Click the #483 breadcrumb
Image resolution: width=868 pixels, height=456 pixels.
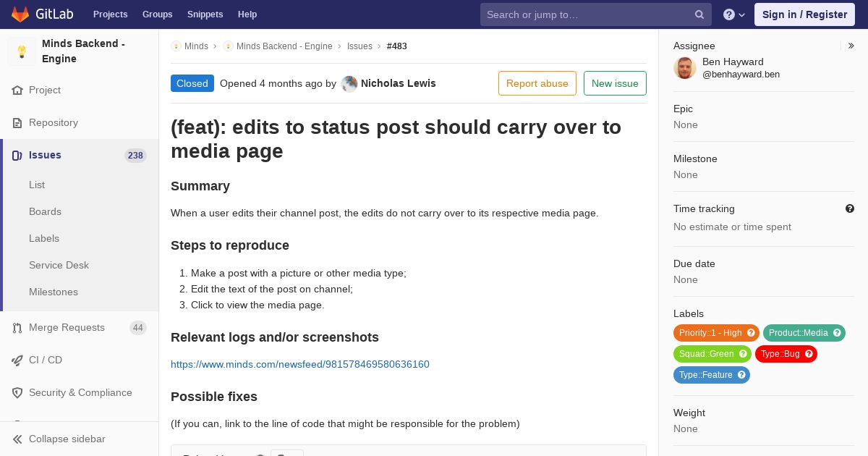point(397,46)
